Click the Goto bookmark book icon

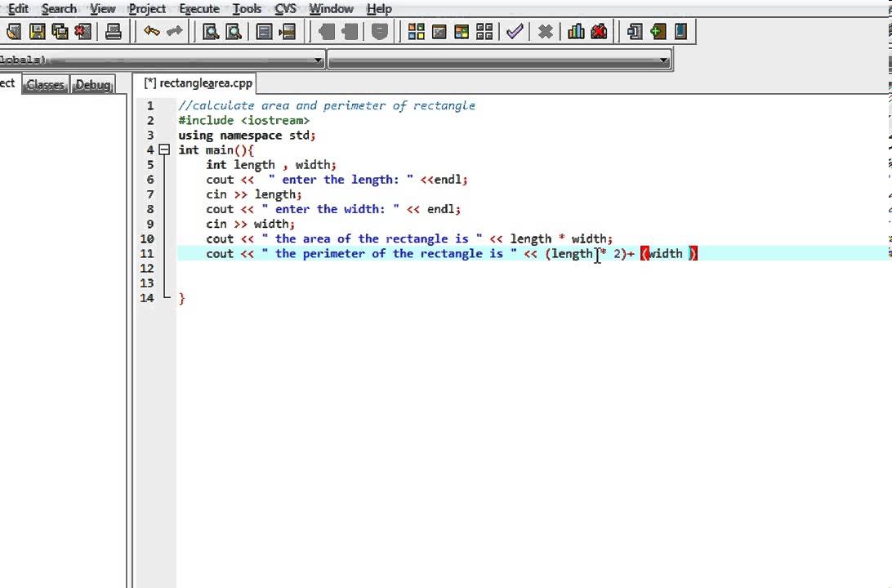point(681,31)
